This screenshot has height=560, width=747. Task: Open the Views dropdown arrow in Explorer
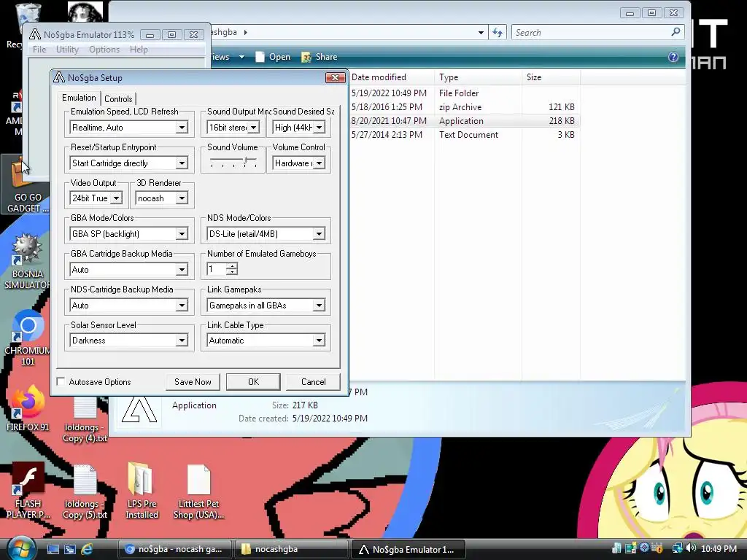point(241,57)
